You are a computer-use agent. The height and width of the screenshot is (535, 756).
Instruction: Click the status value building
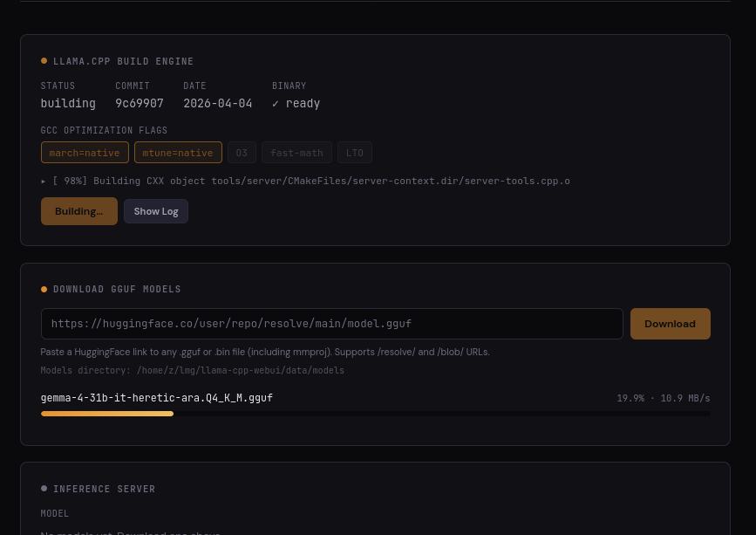(x=68, y=103)
